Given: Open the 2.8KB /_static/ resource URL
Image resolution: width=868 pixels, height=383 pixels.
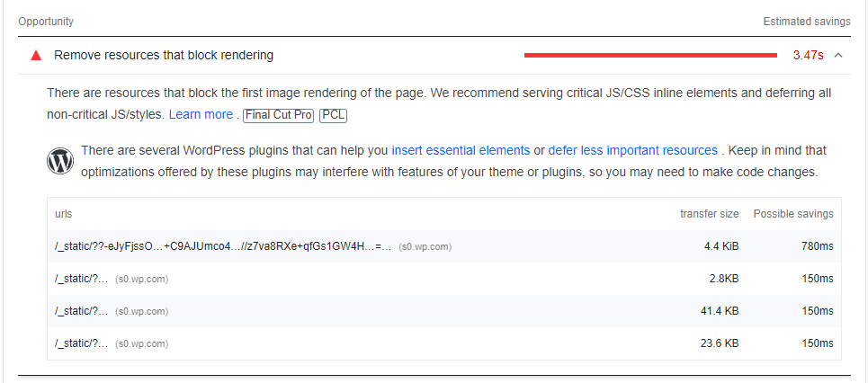Looking at the screenshot, I should point(82,279).
